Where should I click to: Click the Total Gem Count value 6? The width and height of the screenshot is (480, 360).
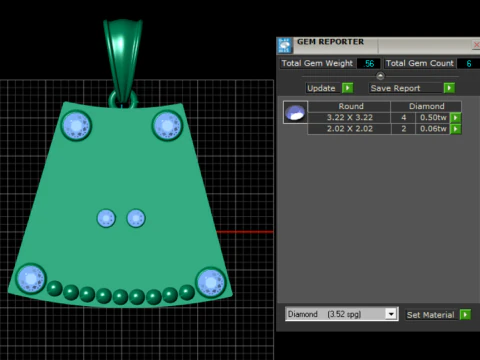(469, 63)
